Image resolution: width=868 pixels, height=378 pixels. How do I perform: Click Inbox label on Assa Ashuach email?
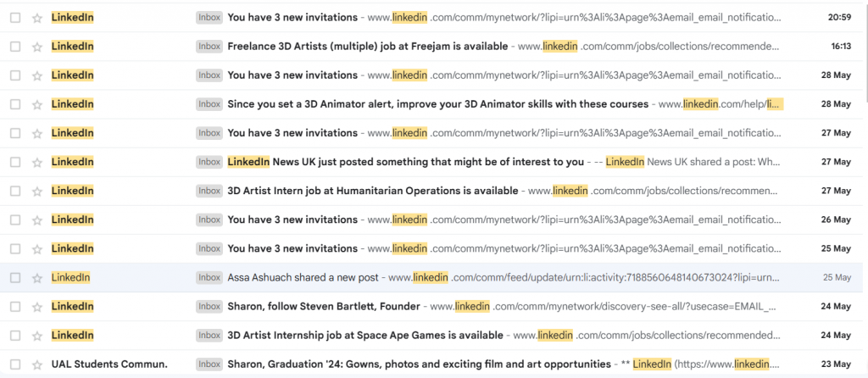(209, 278)
